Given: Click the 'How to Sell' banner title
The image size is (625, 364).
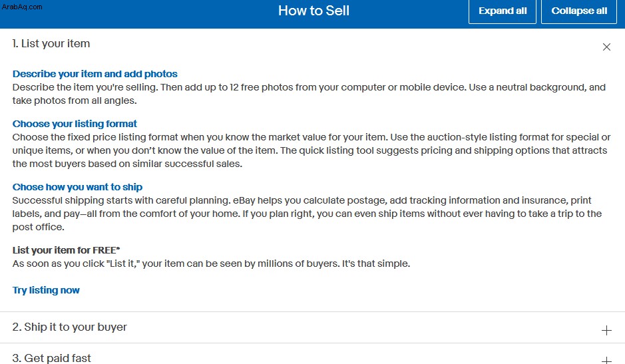Looking at the screenshot, I should (313, 11).
